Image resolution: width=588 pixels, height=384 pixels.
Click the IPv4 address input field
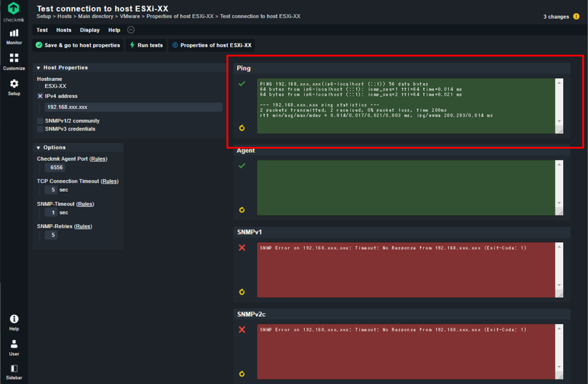[133, 107]
